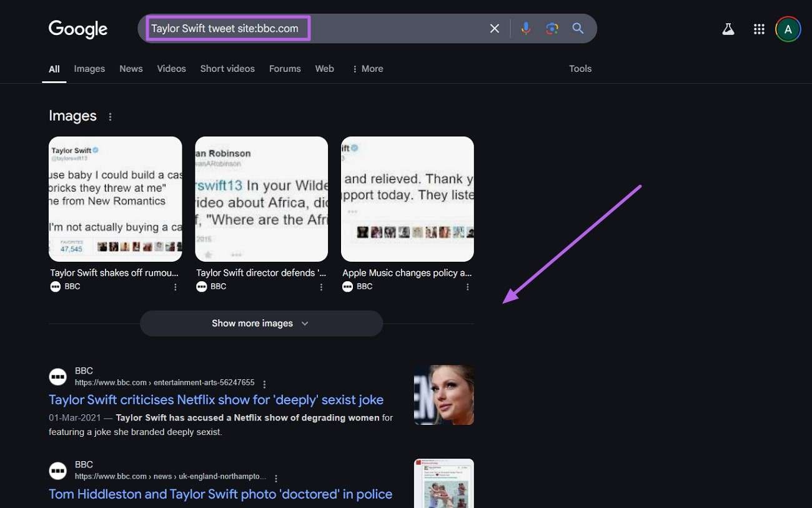The image size is (812, 508).
Task: Click the Google logo
Action: pos(78,29)
